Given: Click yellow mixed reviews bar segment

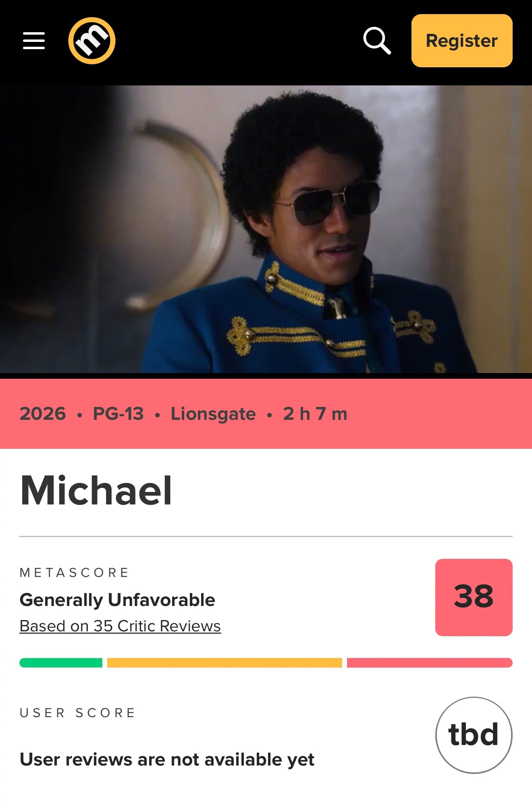Looking at the screenshot, I should pyautogui.click(x=224, y=662).
